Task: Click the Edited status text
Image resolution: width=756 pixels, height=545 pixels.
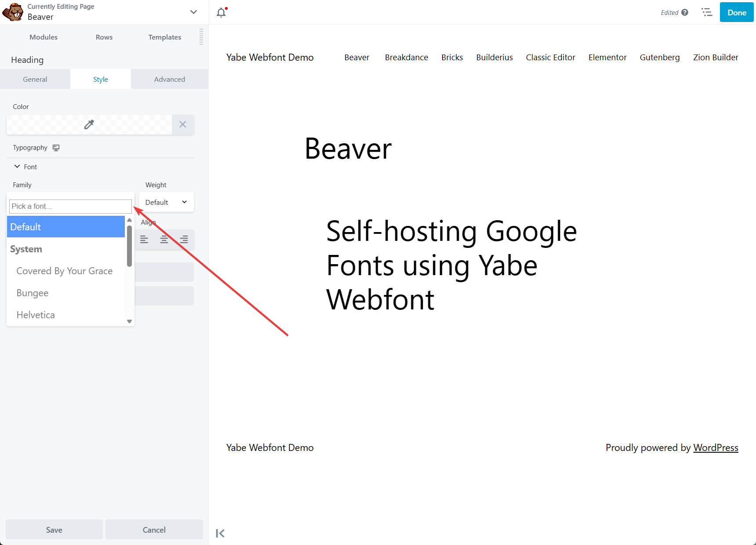Action: 669,12
